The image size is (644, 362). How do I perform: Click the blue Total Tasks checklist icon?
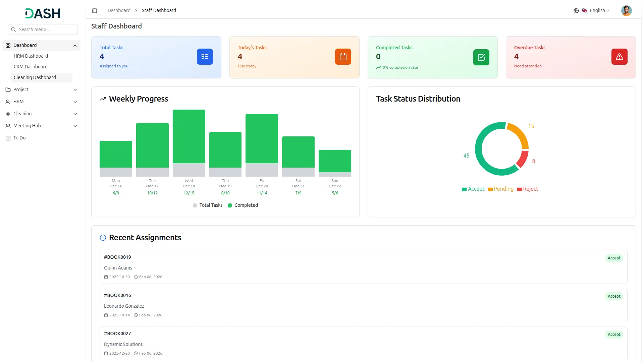point(205,57)
